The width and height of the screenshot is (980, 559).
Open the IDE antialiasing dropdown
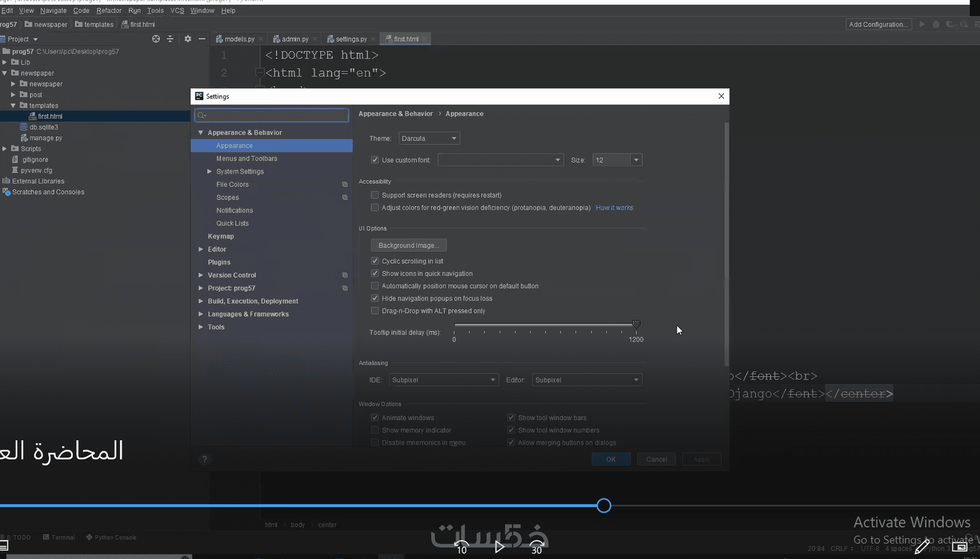click(x=444, y=380)
